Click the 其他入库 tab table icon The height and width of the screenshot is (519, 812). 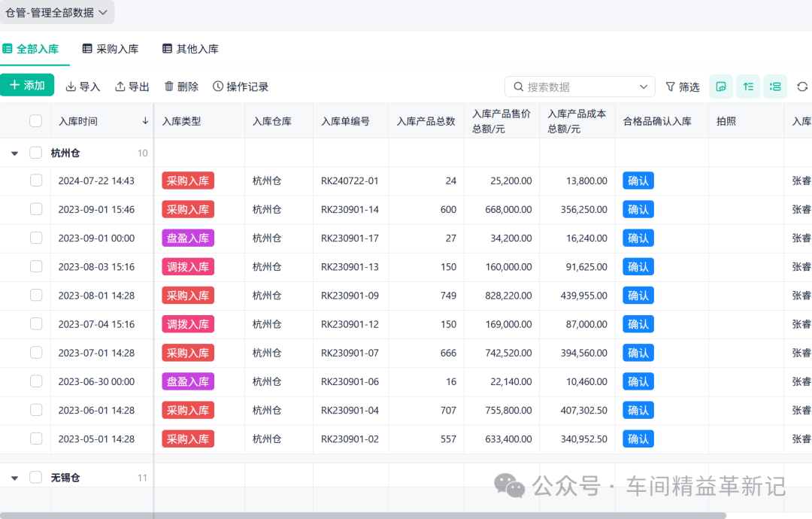click(167, 49)
